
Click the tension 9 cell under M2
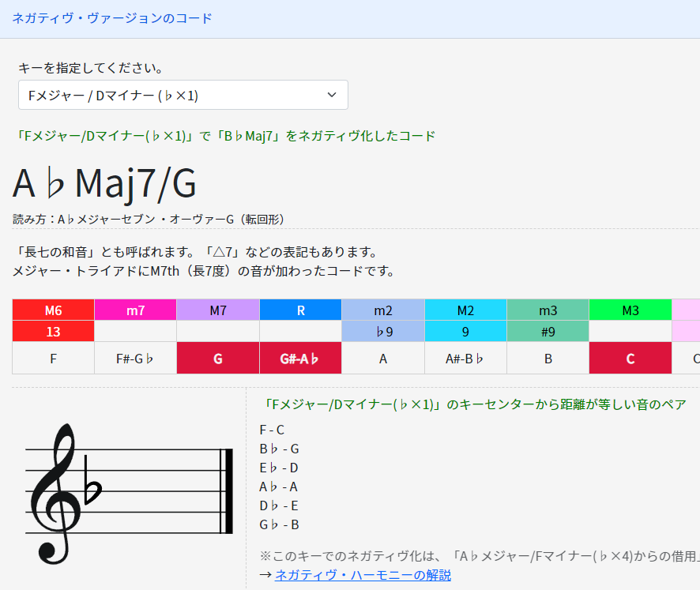465,332
